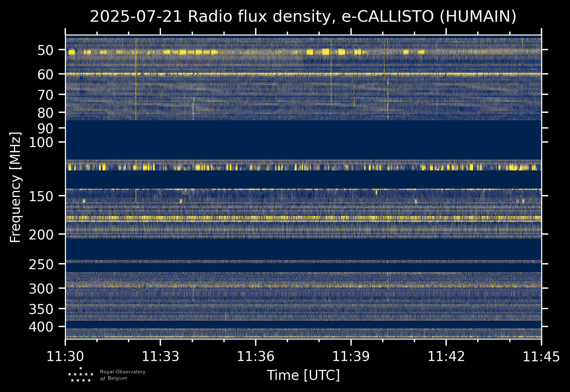Click the 60 MHz frequency tick label

click(x=47, y=74)
